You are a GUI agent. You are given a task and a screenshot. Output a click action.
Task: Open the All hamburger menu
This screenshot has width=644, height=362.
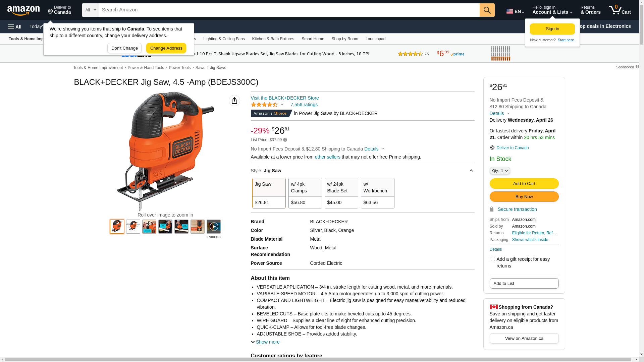(x=15, y=27)
